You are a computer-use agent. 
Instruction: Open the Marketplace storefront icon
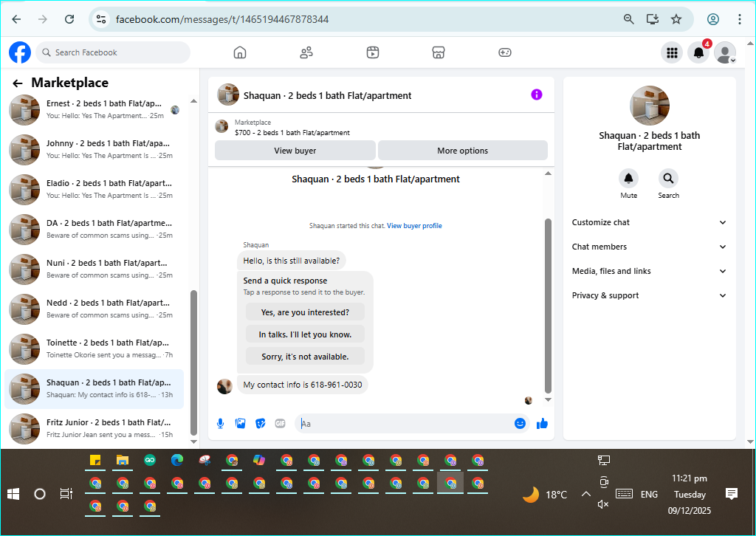click(439, 52)
